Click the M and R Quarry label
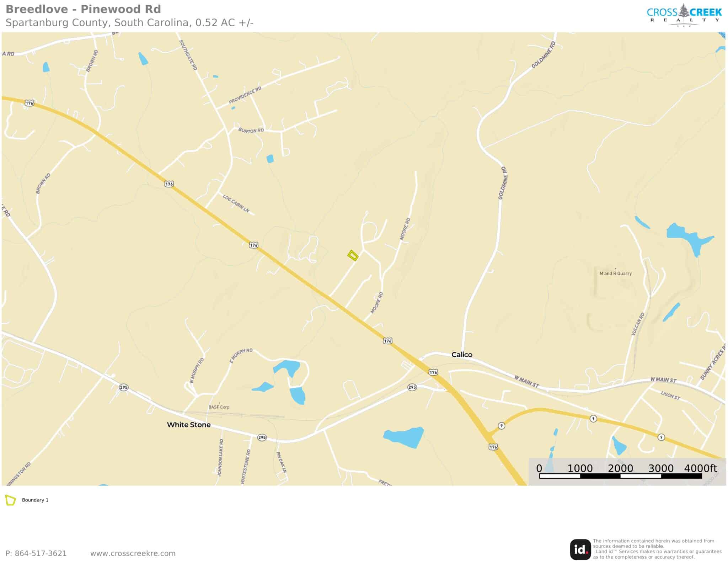This screenshot has height=563, width=728. click(x=616, y=273)
